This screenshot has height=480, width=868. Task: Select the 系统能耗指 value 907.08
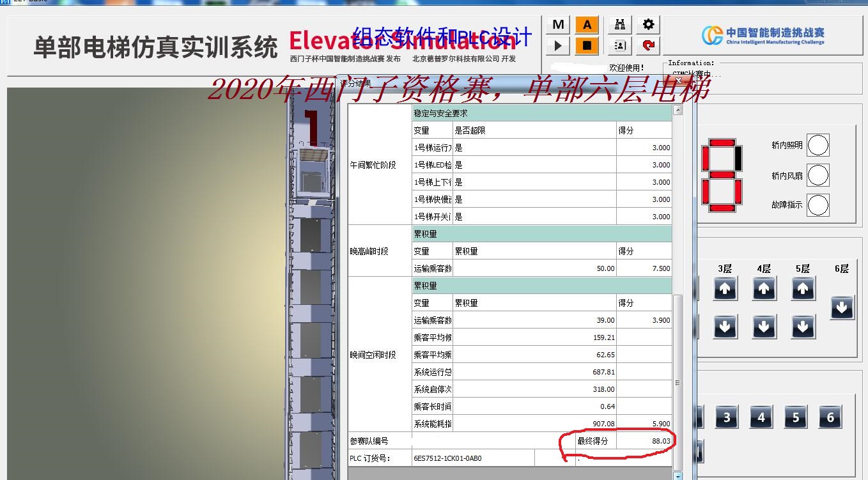(x=534, y=424)
